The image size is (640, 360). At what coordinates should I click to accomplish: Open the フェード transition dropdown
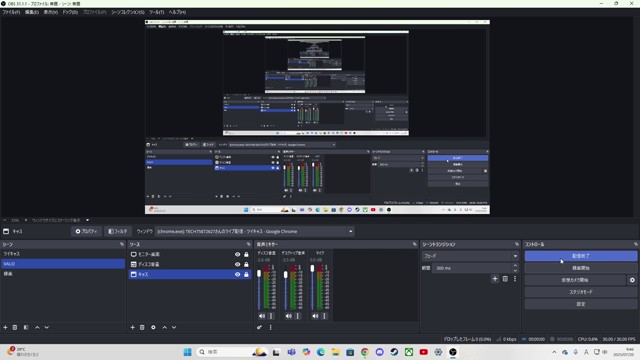point(470,256)
